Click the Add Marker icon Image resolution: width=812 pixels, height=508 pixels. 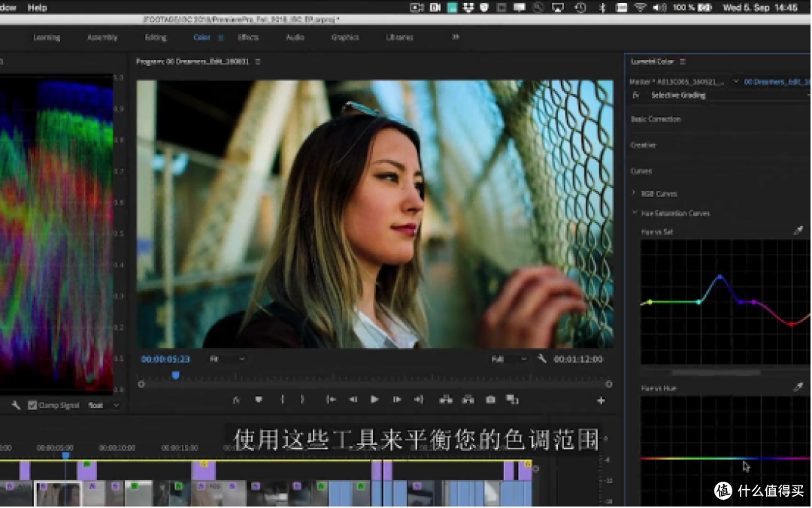[259, 399]
